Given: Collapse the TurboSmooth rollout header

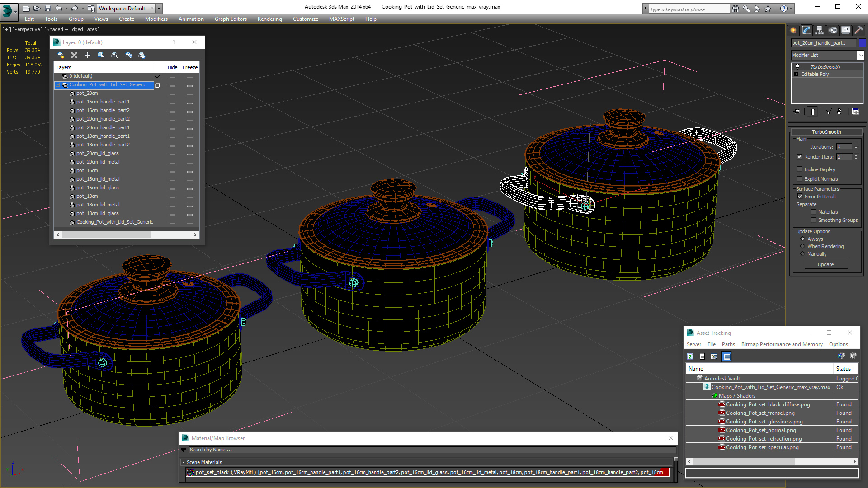Looking at the screenshot, I should (826, 132).
